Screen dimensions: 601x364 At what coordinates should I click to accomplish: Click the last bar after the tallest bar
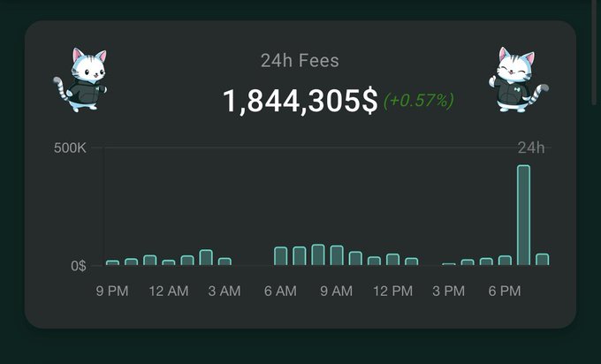pyautogui.click(x=543, y=260)
